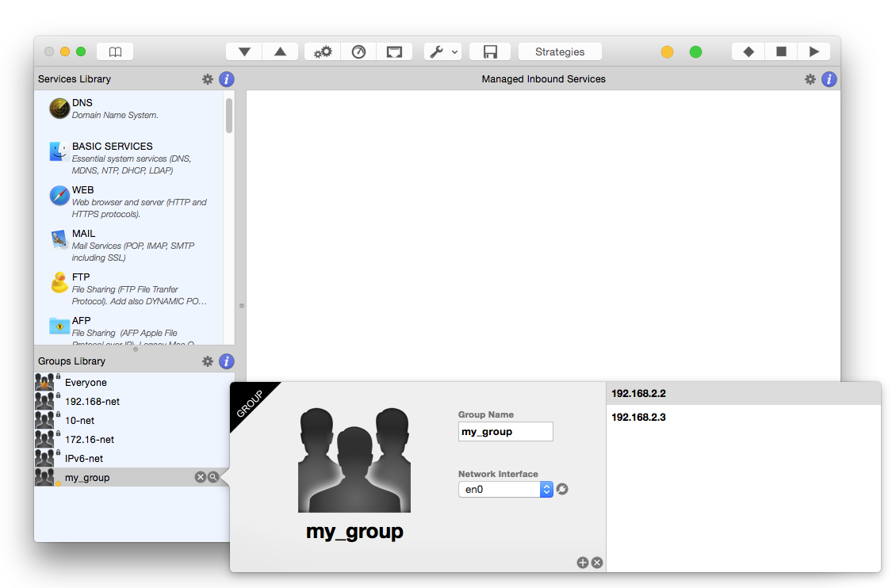
Task: Click the monitor screen toolbar icon
Action: coord(394,52)
